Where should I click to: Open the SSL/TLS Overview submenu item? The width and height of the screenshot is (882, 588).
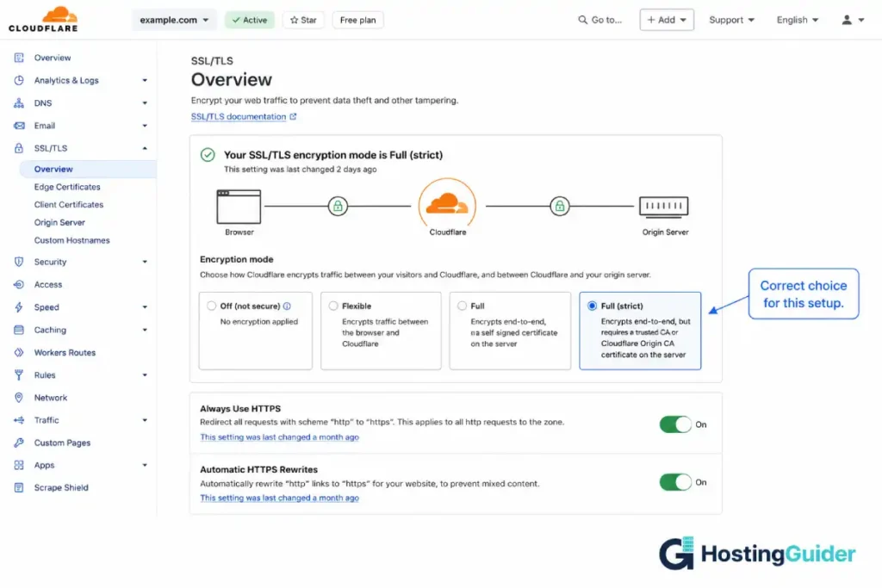coord(88,169)
